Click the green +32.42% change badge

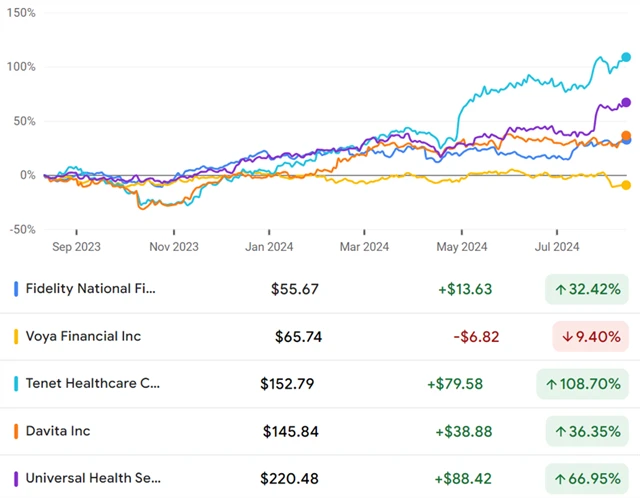pos(587,289)
